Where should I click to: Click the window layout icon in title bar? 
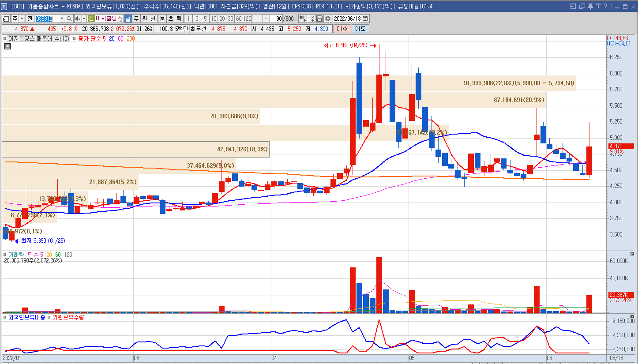(x=573, y=6)
